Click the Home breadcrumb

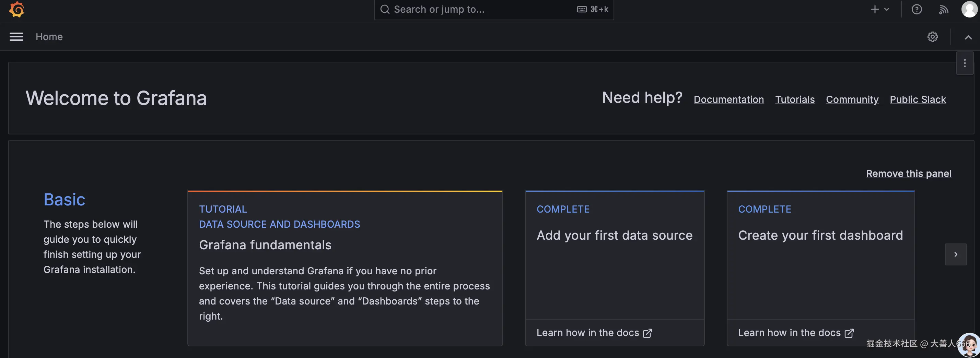(x=49, y=37)
